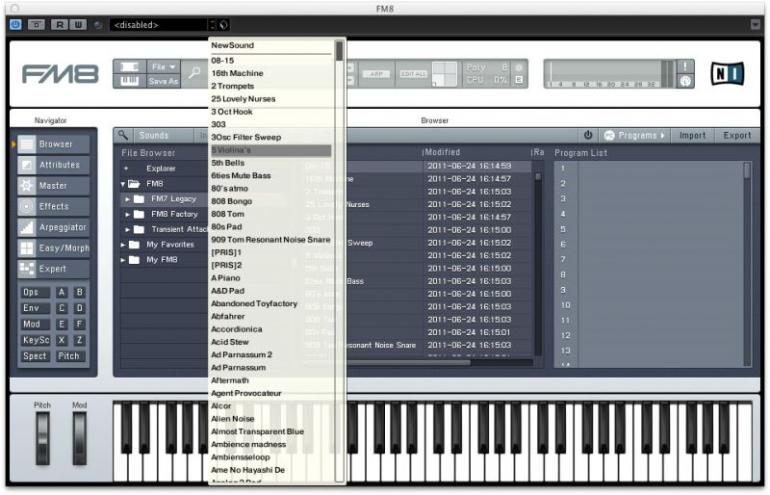Select operator X button
Viewport: 770px width, 495px height.
click(61, 340)
